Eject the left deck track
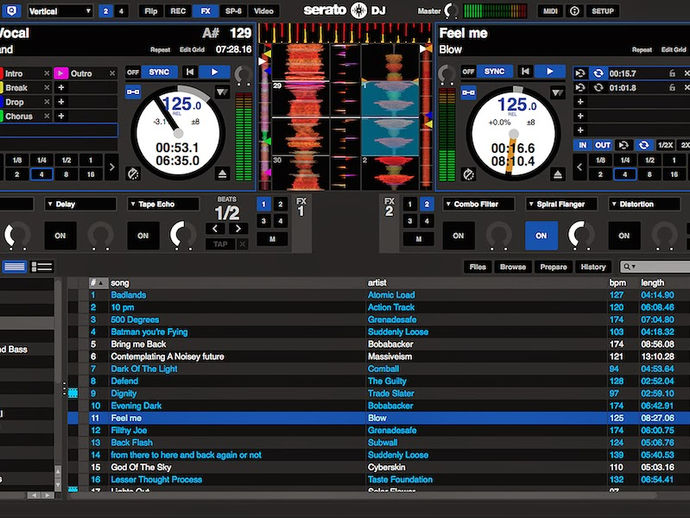The height and width of the screenshot is (518, 690). click(222, 174)
